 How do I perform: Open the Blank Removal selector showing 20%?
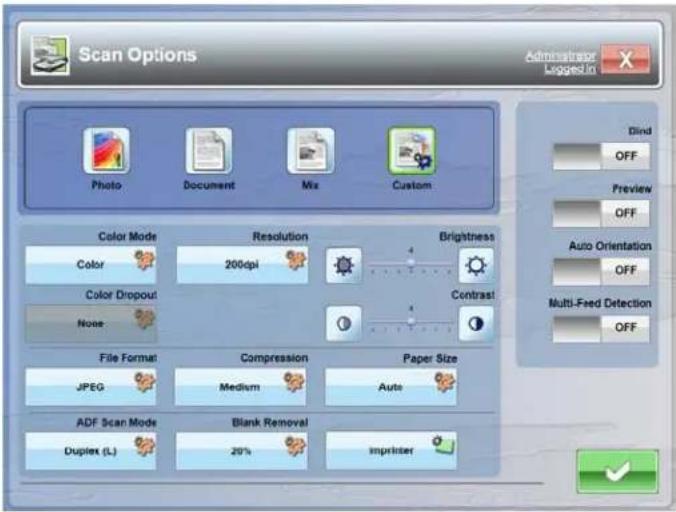coord(241,451)
